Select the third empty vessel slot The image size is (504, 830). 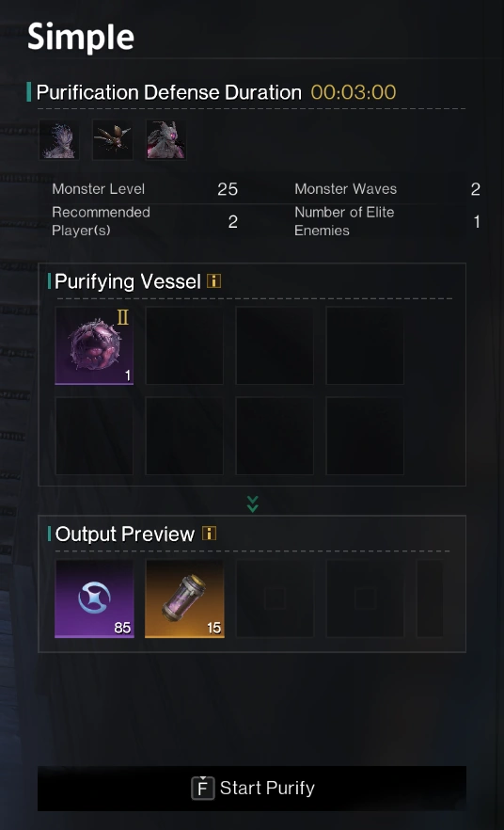tap(275, 345)
